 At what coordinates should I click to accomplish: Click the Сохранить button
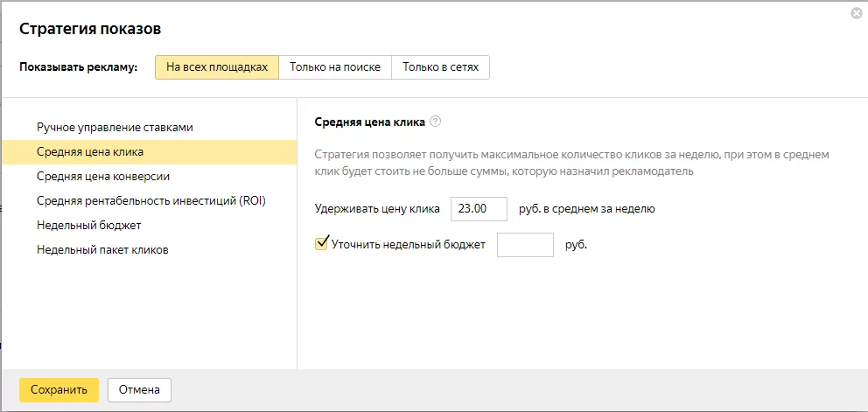[x=59, y=390]
